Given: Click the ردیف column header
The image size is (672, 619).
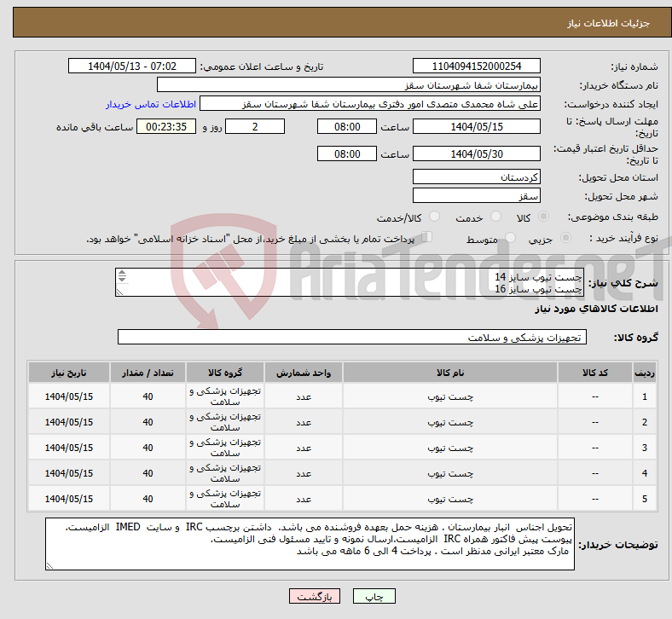Looking at the screenshot, I should [645, 373].
